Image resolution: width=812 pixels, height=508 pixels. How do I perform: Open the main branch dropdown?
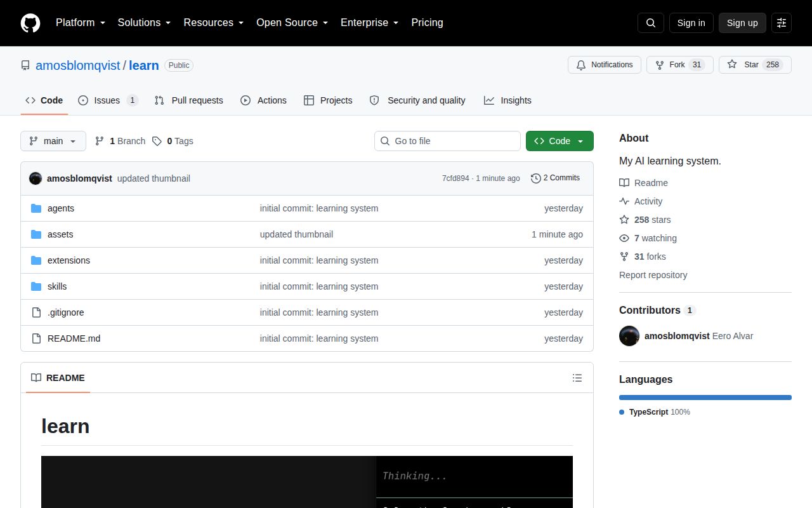pyautogui.click(x=53, y=141)
